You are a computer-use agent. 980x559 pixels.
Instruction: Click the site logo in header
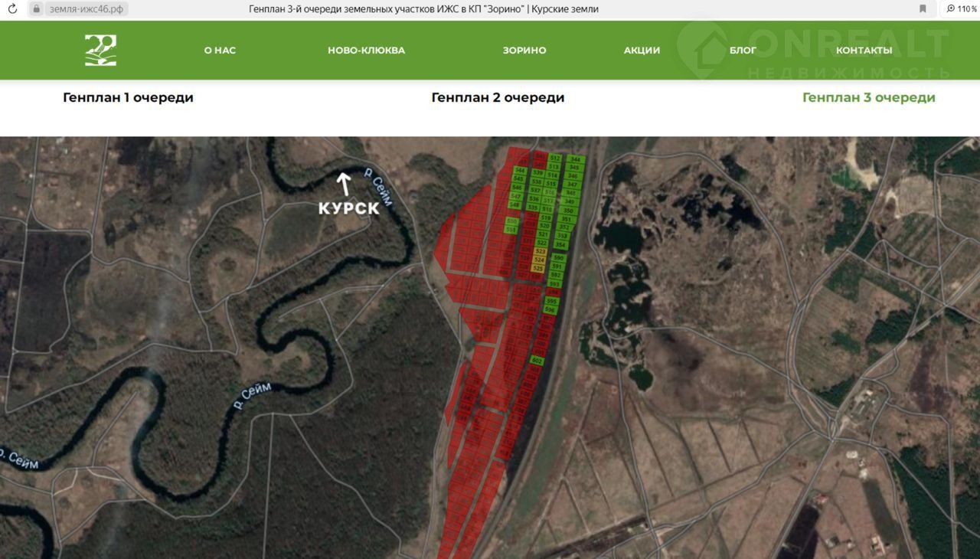click(x=100, y=51)
